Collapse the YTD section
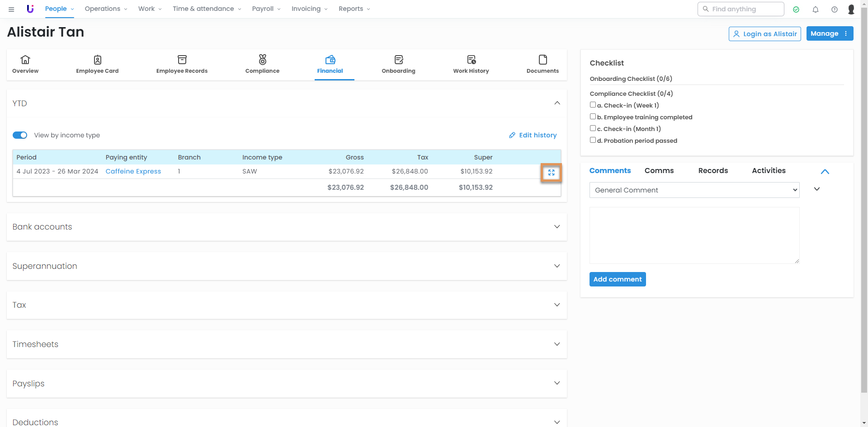 click(557, 103)
